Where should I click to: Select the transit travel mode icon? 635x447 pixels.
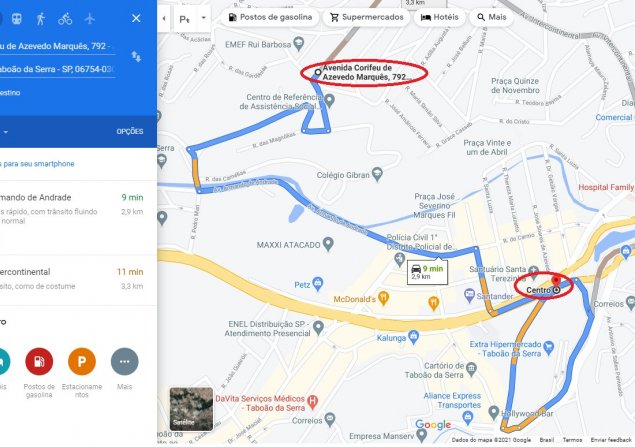pos(17,19)
